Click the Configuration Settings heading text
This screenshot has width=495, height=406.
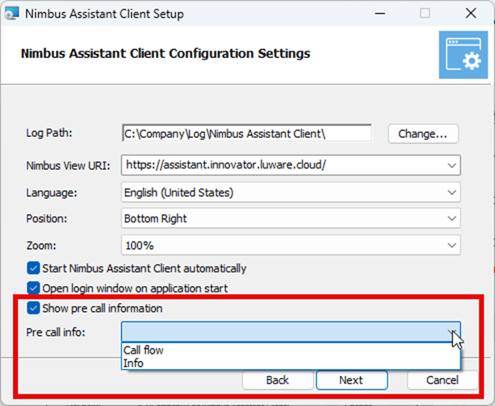[x=166, y=53]
